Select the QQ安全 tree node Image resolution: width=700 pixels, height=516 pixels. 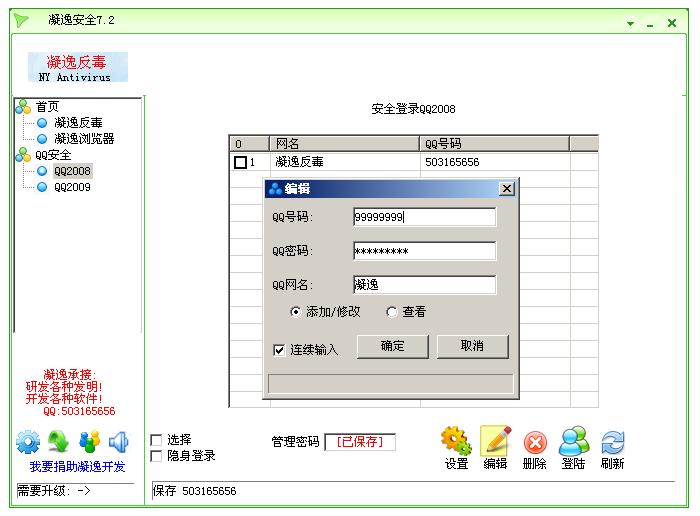pos(53,155)
